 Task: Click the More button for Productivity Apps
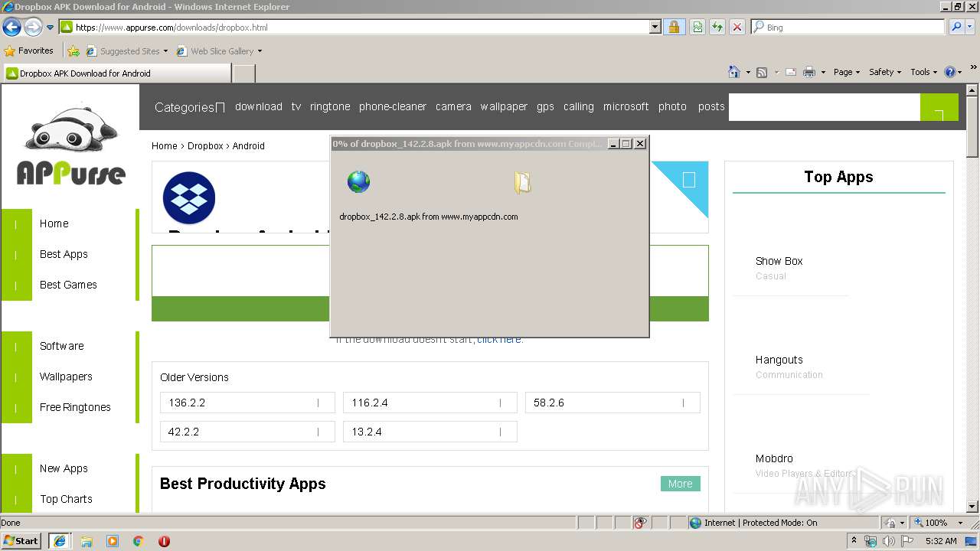pos(680,484)
